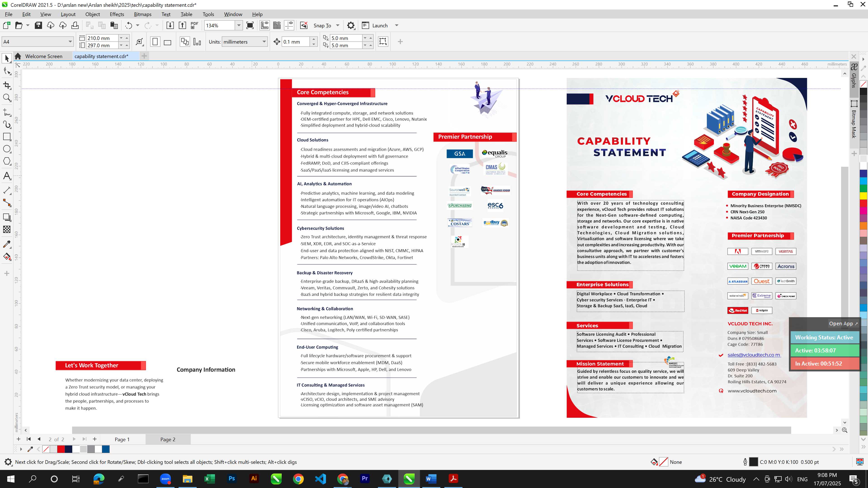This screenshot has width=868, height=488.
Task: Click the Print icon
Action: 75,26
